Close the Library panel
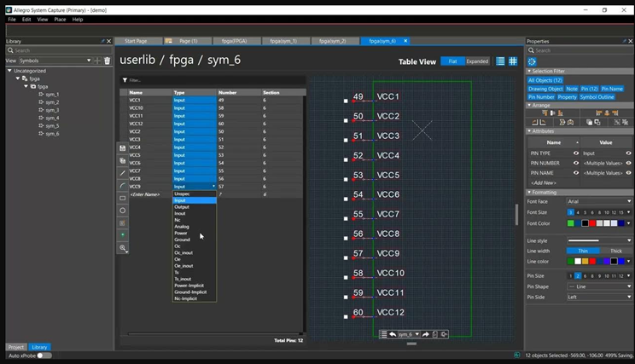This screenshot has height=364, width=635. click(109, 41)
